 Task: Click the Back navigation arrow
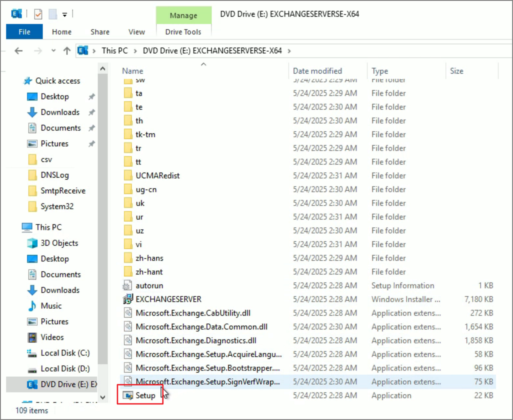[19, 51]
